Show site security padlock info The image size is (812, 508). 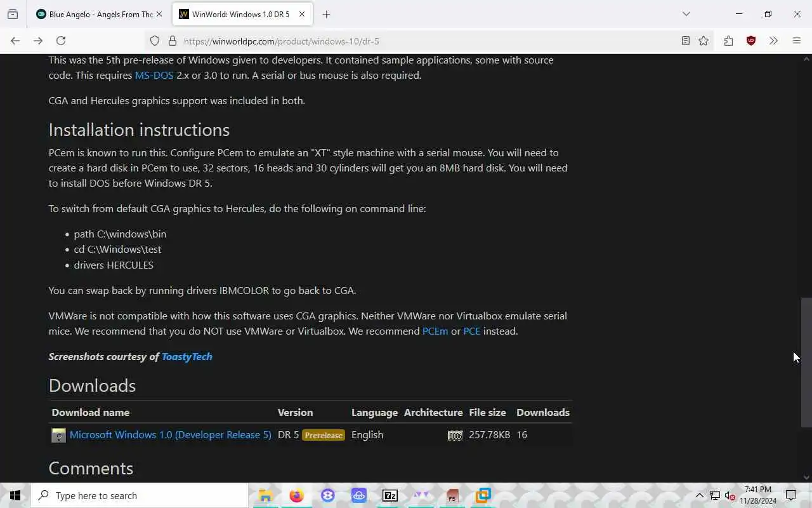tap(172, 41)
